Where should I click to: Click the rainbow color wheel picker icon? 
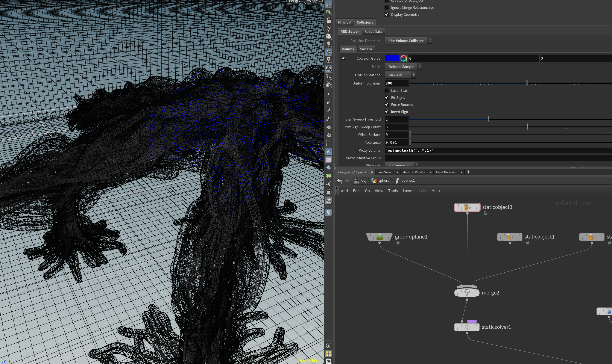(x=404, y=58)
